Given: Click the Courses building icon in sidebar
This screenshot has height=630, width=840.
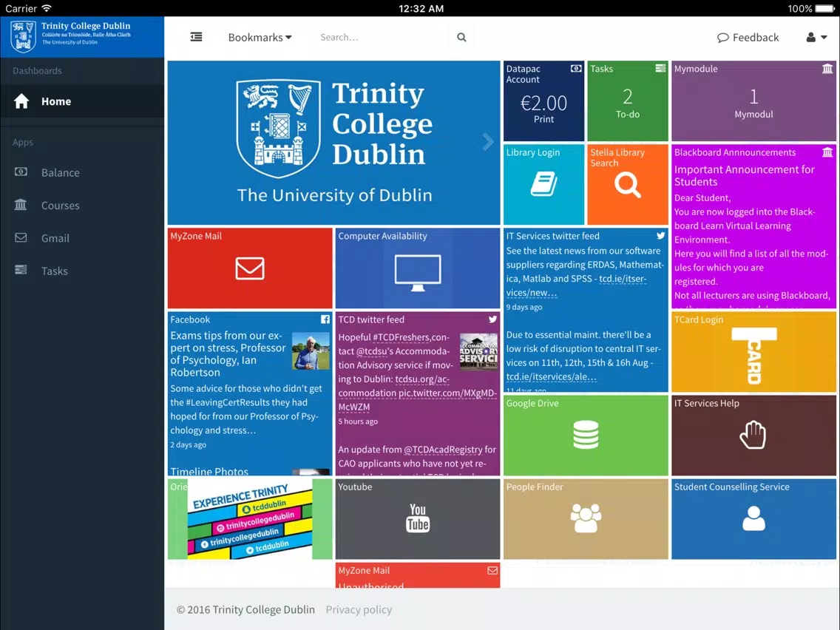Looking at the screenshot, I should click(x=21, y=205).
